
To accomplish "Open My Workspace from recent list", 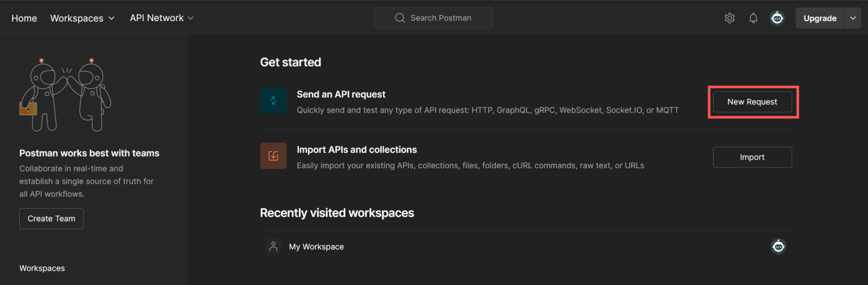I will (x=316, y=247).
